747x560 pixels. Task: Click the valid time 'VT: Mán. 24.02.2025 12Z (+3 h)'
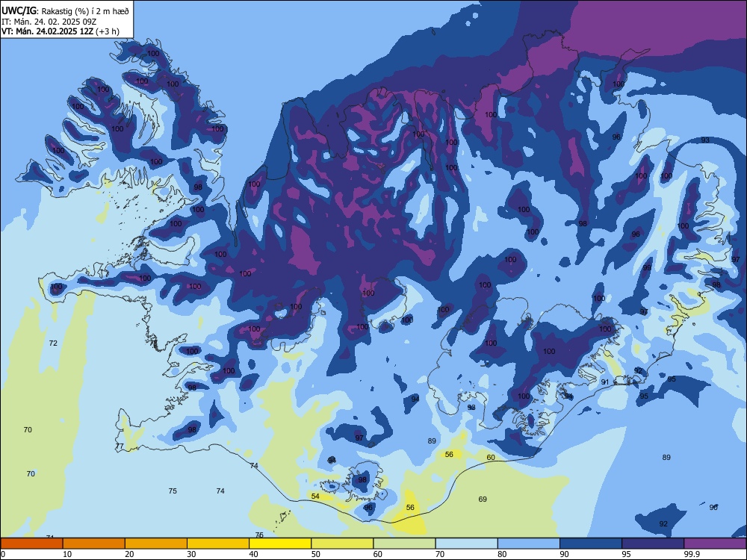[x=61, y=31]
